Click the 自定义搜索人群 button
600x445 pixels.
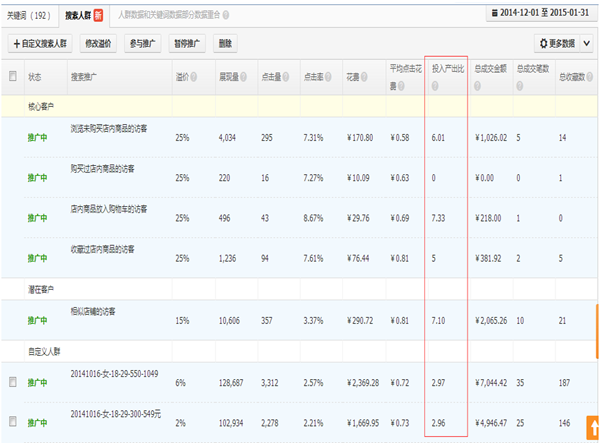(x=40, y=44)
